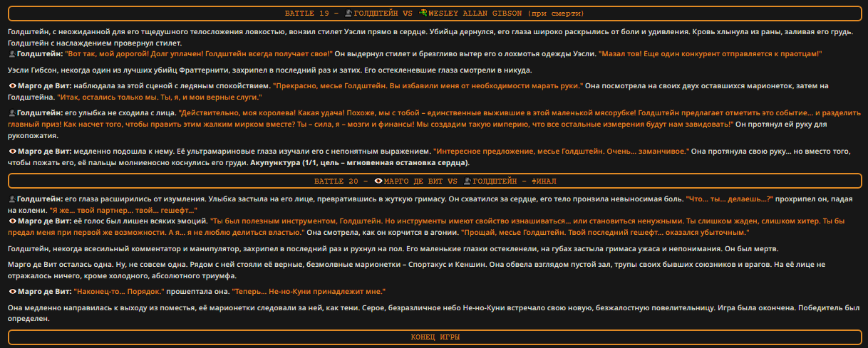Select the name "Голдштейн:" before "Вот так, мой дорогой!"
Screen dimensions: 868x348
pos(39,53)
